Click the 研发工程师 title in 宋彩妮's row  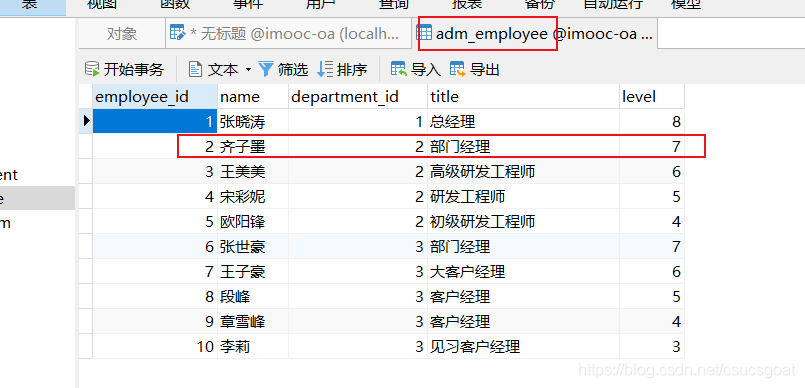(x=523, y=197)
